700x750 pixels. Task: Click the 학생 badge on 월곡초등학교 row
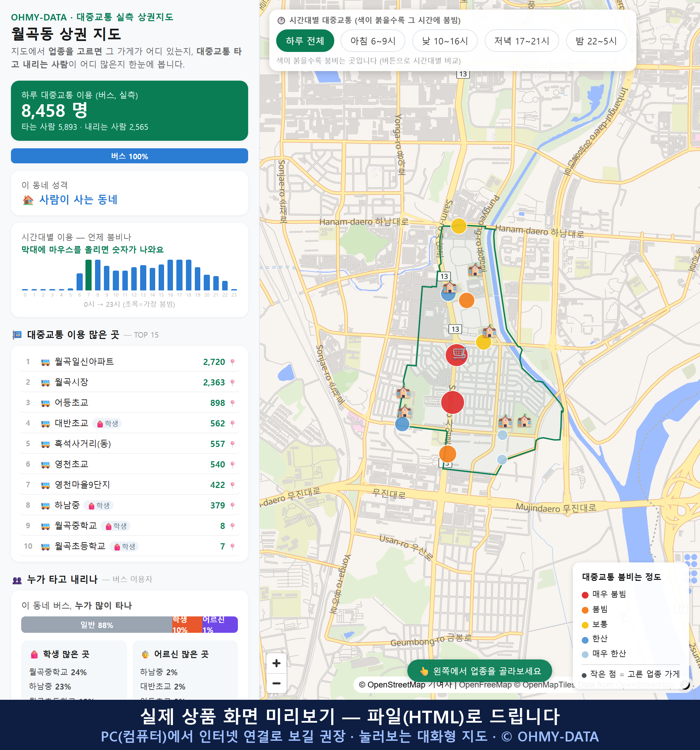click(124, 546)
